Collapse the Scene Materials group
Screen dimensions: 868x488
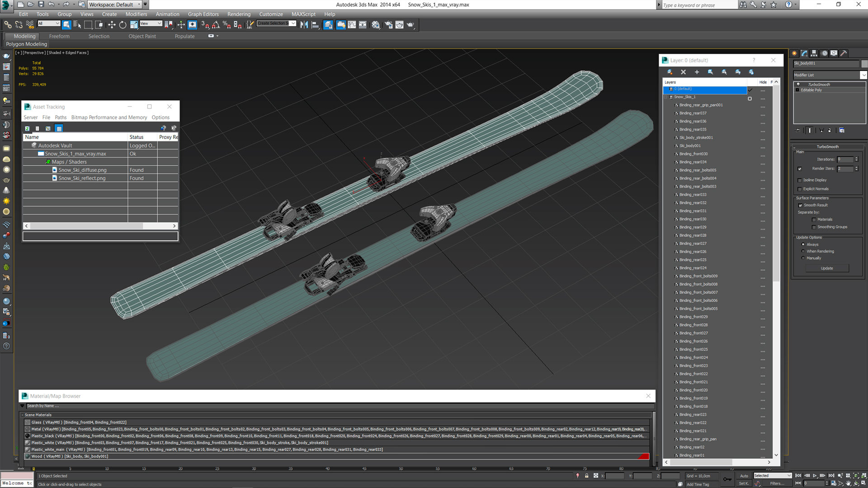coord(23,415)
